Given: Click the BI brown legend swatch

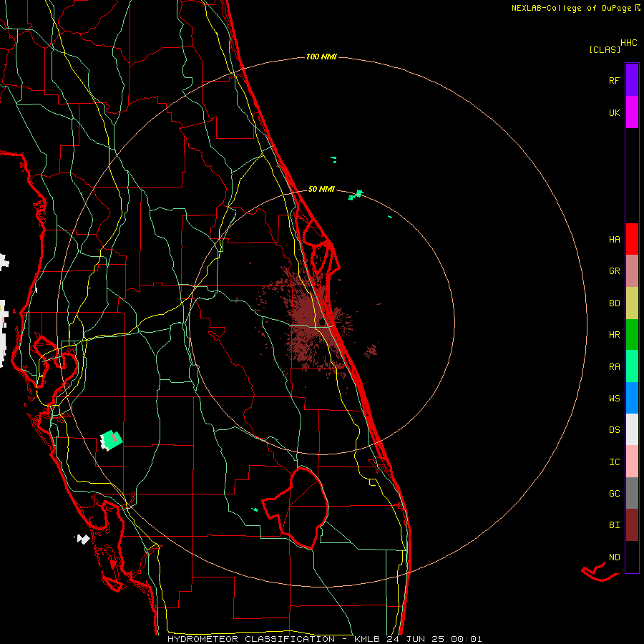Looking at the screenshot, I should pos(632,525).
